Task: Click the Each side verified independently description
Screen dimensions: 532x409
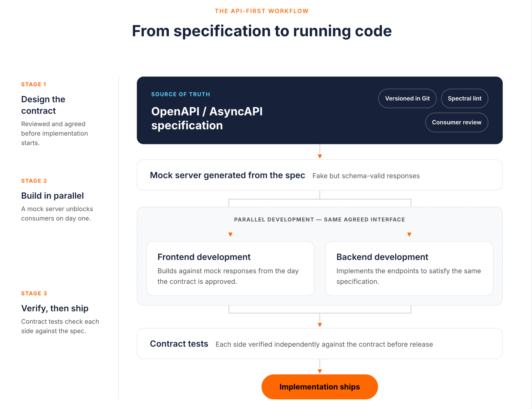Action: pyautogui.click(x=324, y=345)
